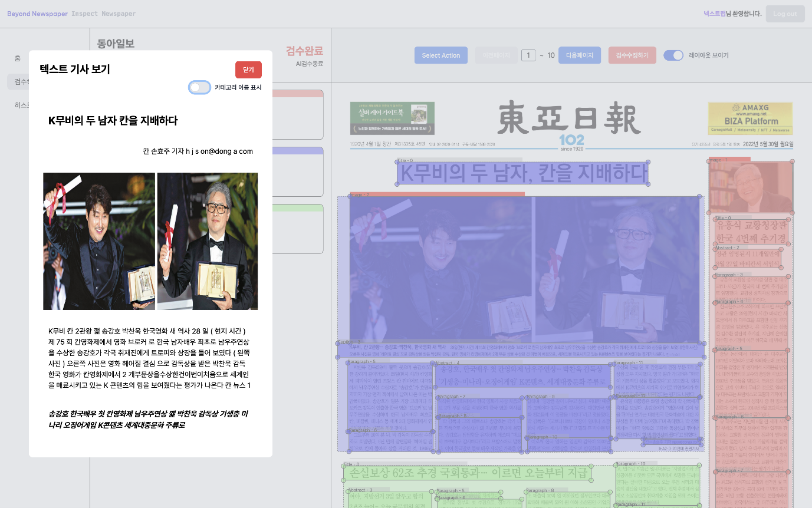Click the page number input field
The height and width of the screenshot is (508, 812).
[528, 55]
